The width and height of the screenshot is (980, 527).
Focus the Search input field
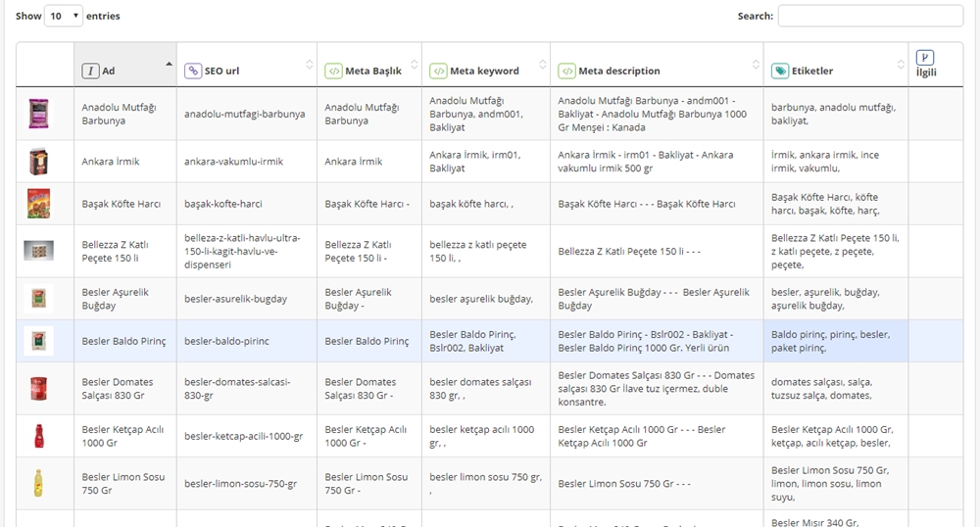pyautogui.click(x=870, y=16)
